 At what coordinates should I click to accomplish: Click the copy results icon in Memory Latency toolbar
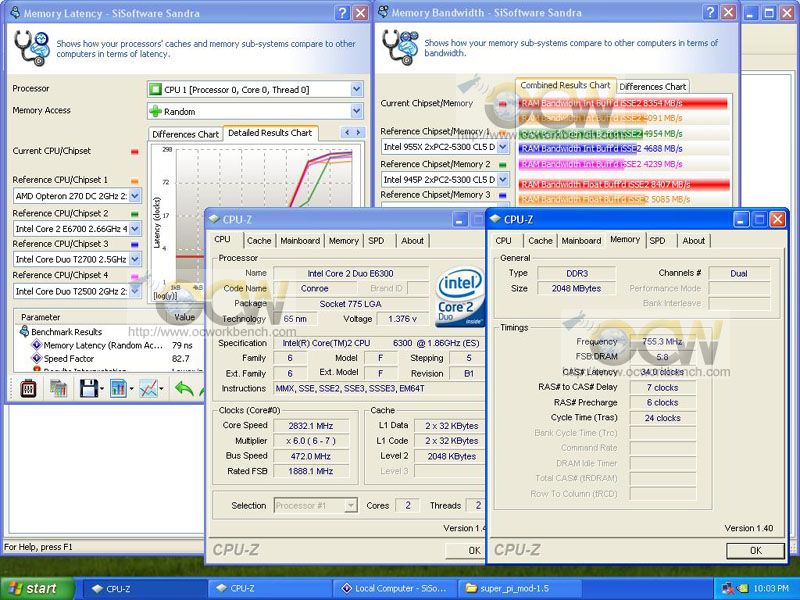58,389
